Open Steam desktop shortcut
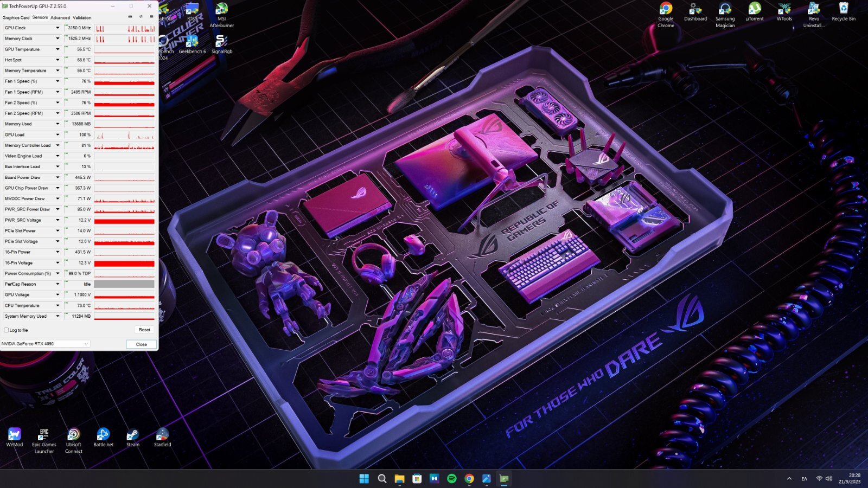 point(133,437)
